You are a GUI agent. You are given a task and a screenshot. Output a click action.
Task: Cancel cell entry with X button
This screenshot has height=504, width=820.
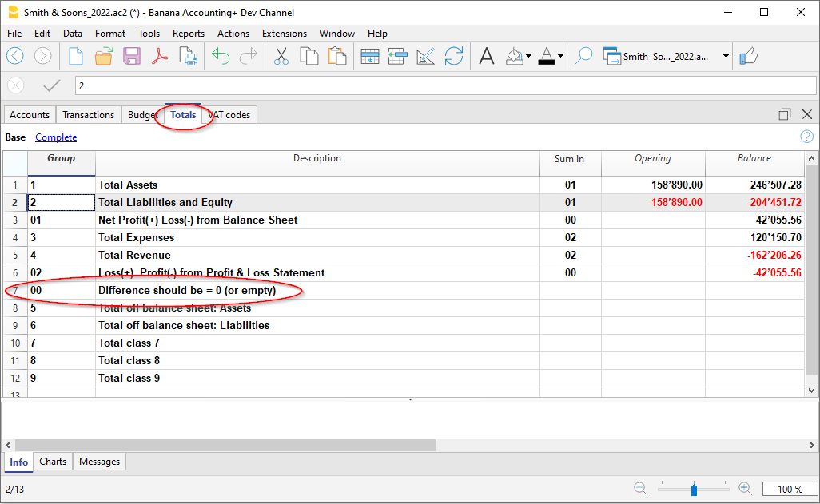15,85
